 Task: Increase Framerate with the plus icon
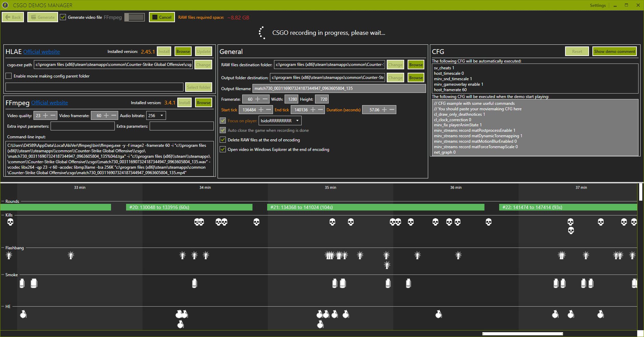coord(258,99)
